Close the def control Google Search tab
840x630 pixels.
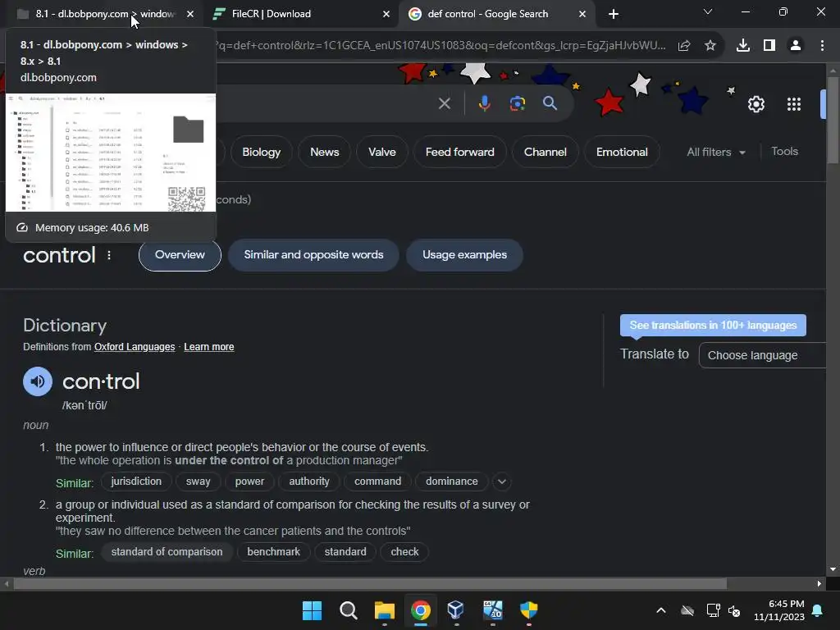tap(582, 14)
